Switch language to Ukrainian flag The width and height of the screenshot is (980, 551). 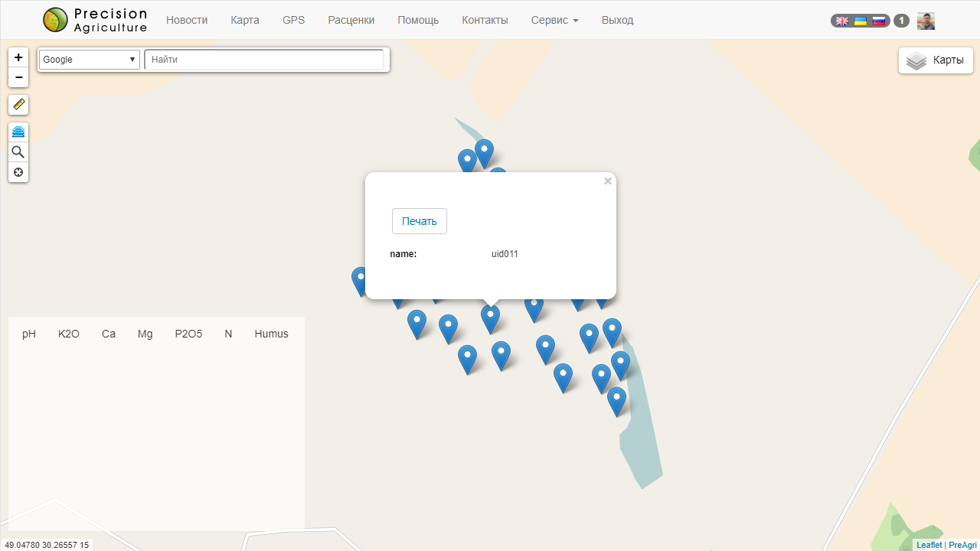861,21
